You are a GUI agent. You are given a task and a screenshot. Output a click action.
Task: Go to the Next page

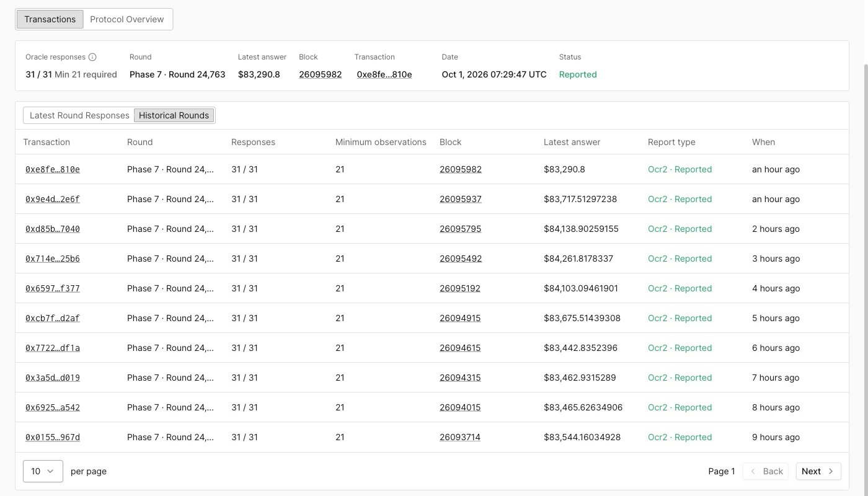point(818,471)
